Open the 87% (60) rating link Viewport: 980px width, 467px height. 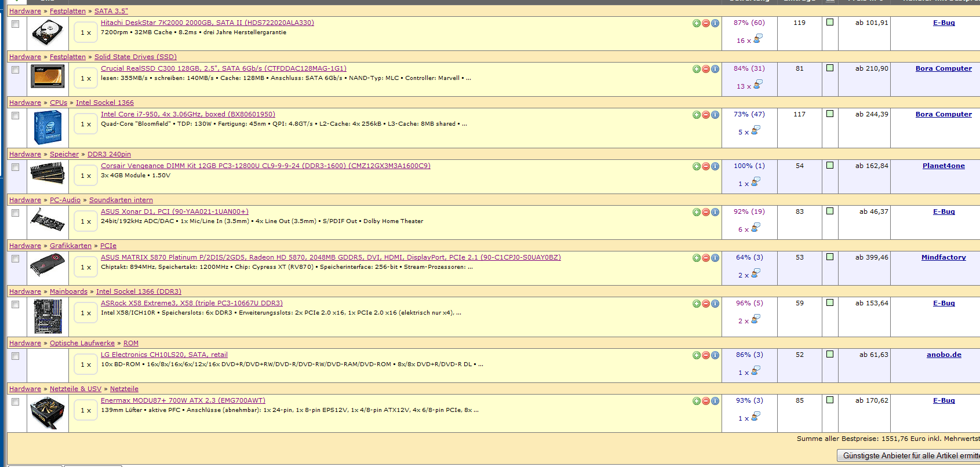pyautogui.click(x=749, y=23)
